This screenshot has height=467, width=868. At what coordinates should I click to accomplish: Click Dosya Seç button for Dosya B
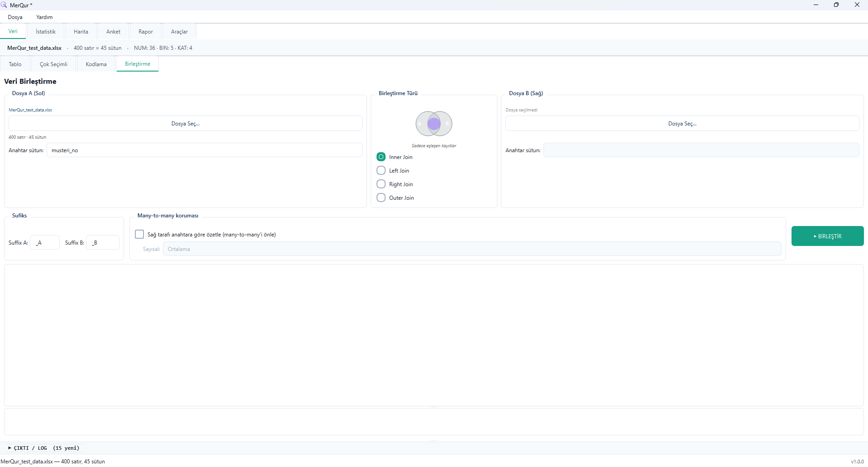tap(682, 124)
